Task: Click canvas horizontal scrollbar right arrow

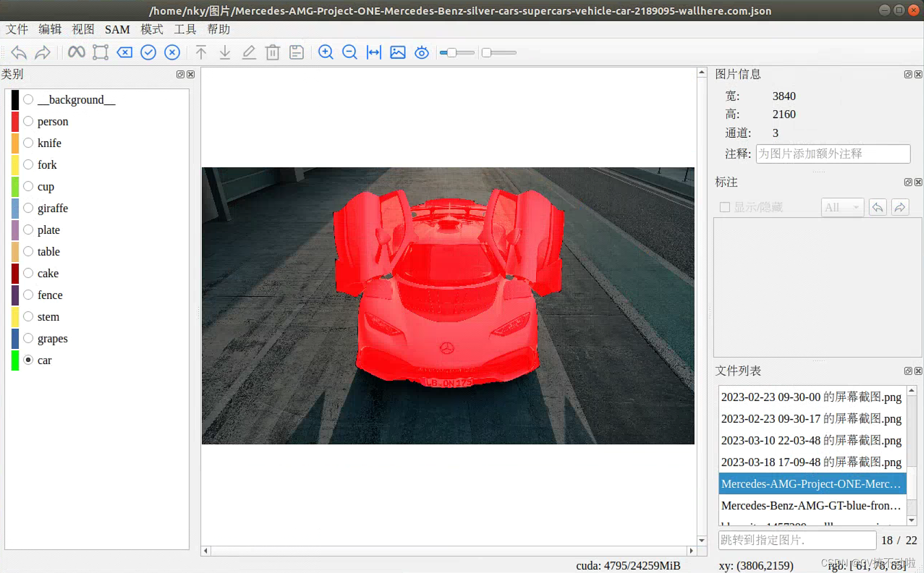Action: pos(691,551)
